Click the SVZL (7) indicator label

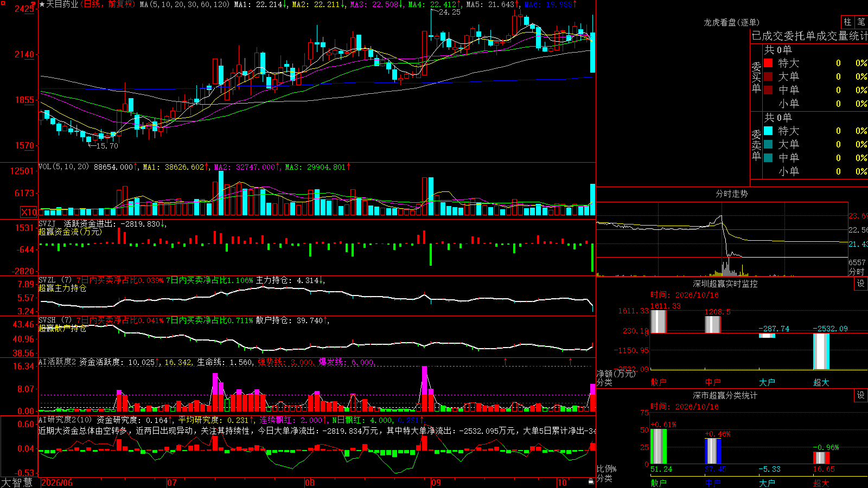pyautogui.click(x=55, y=280)
